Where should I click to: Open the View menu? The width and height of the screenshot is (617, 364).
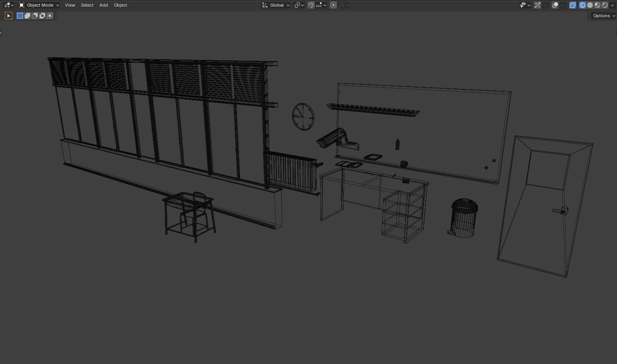pyautogui.click(x=70, y=5)
